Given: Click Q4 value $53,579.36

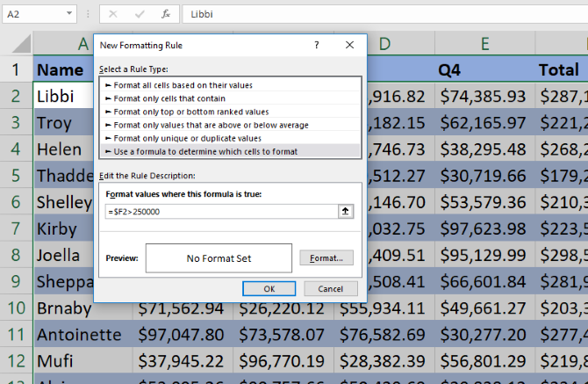Looking at the screenshot, I should pos(484,202).
